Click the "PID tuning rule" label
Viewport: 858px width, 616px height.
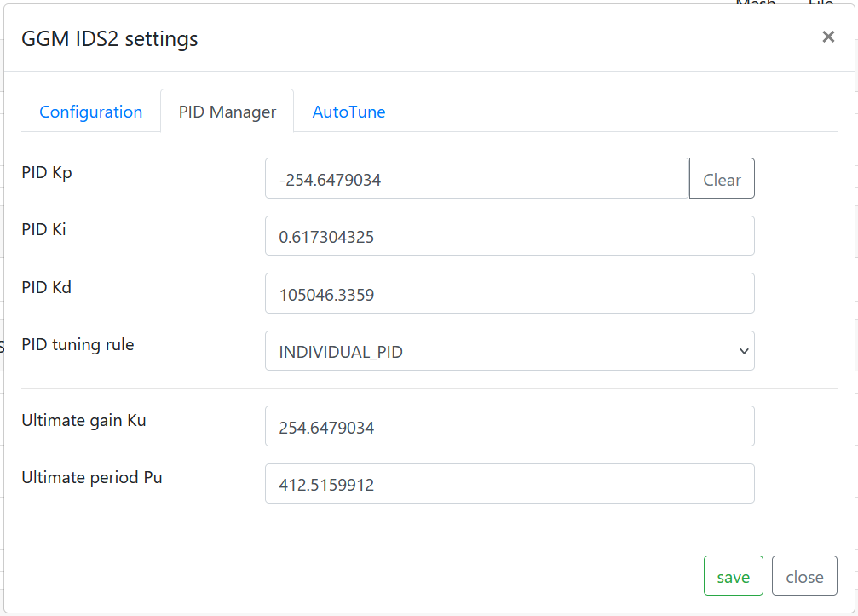pos(78,345)
